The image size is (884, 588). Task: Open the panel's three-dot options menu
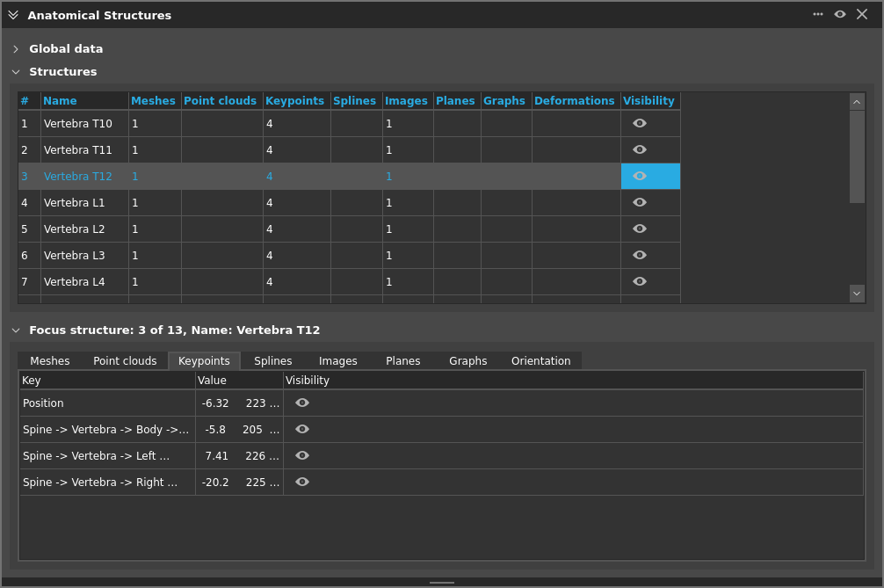pyautogui.click(x=817, y=14)
